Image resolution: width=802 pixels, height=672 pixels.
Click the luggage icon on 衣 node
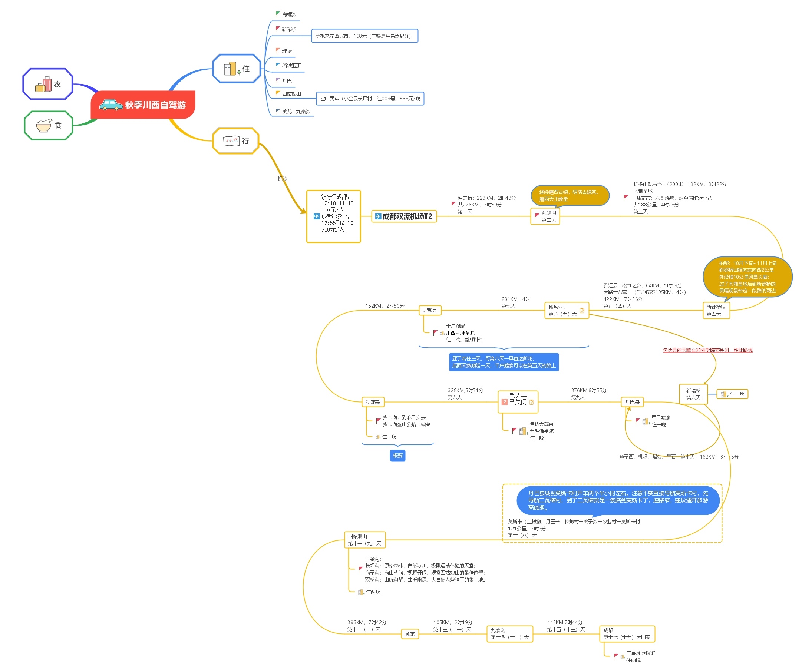(43, 84)
